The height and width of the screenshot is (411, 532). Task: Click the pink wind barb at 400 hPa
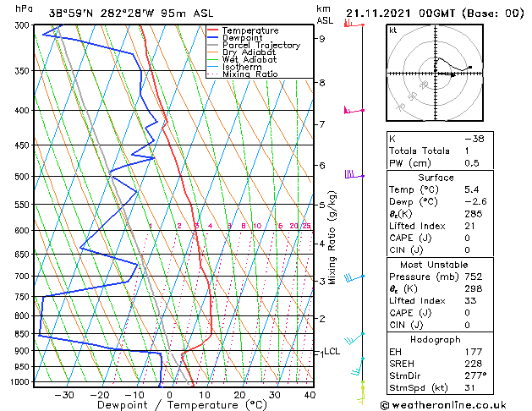pyautogui.click(x=354, y=110)
